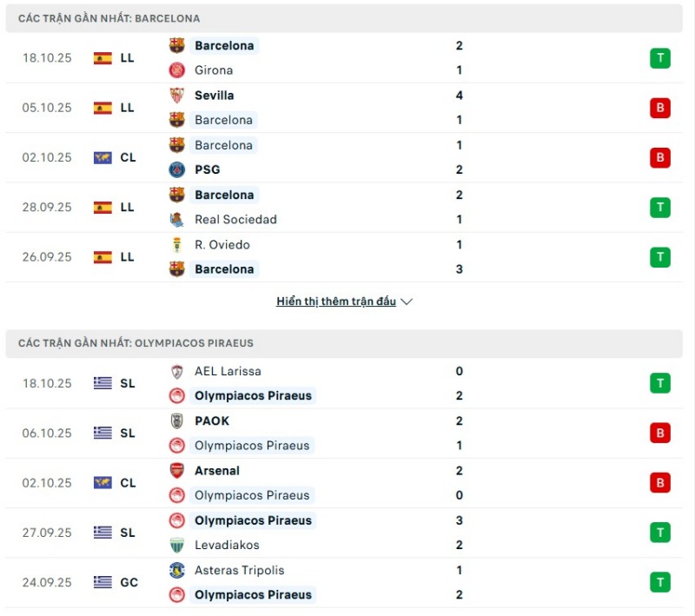Click the Sevilla club crest icon

click(x=177, y=96)
